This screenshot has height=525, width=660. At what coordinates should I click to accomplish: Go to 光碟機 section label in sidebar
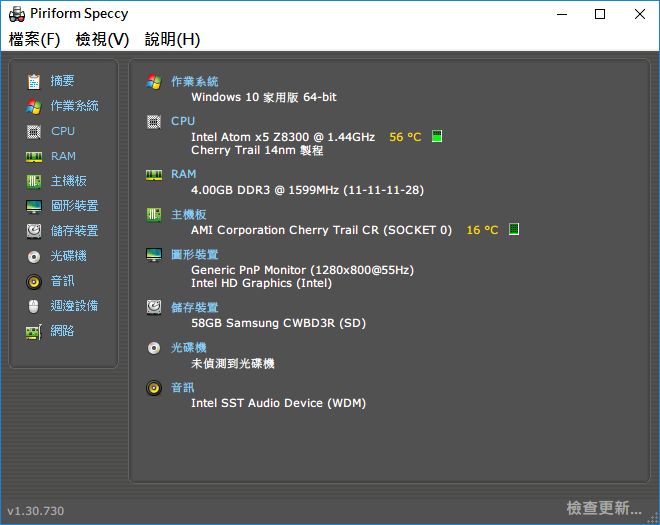point(69,256)
